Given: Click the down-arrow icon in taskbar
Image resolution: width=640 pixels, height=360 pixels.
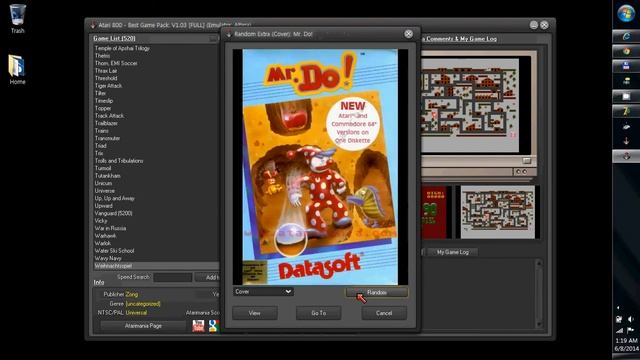Looking at the screenshot, I should (626, 141).
